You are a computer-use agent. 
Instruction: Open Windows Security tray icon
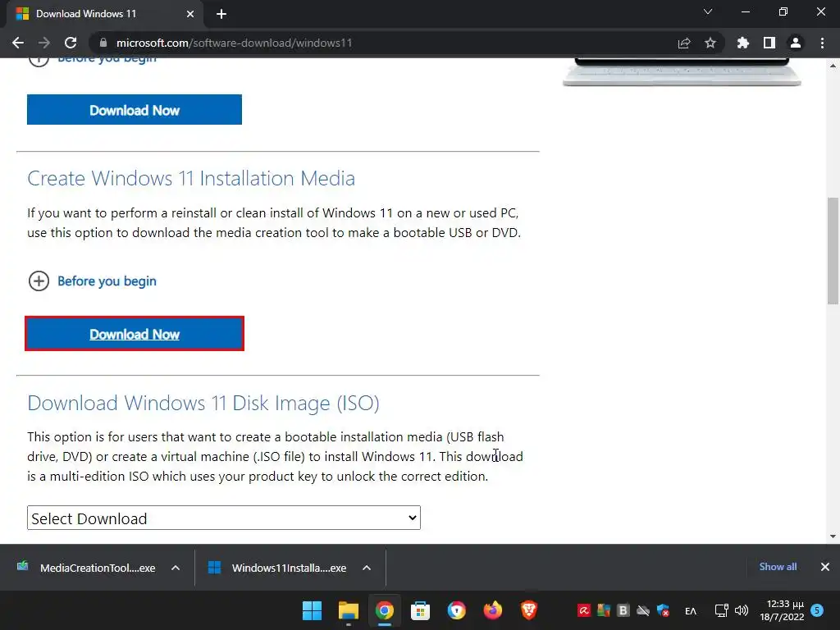pos(663,610)
